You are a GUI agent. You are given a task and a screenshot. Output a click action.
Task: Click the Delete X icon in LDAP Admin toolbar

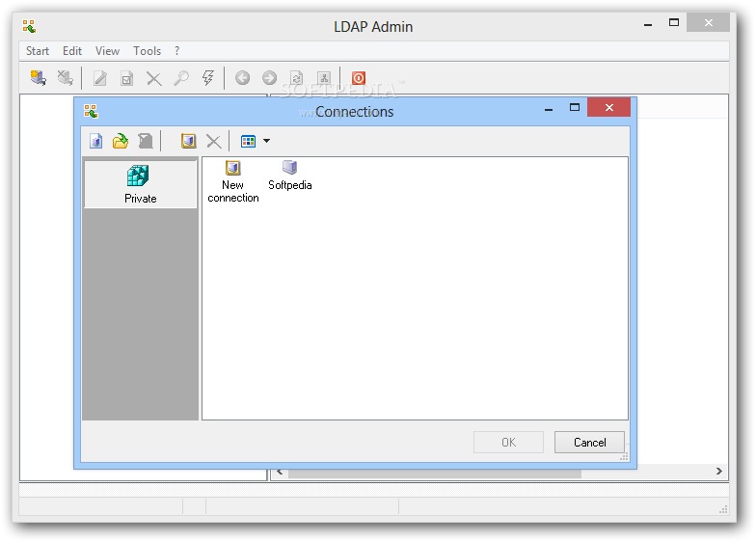coord(154,78)
